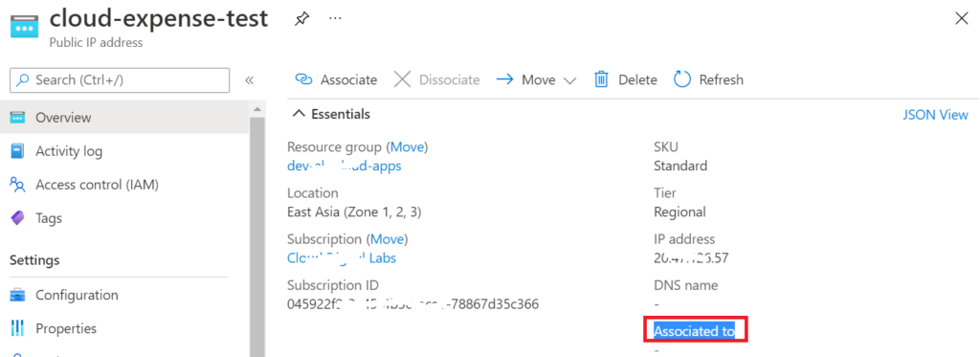Click the purple Tags icon
The height and width of the screenshot is (357, 980).
(x=17, y=218)
